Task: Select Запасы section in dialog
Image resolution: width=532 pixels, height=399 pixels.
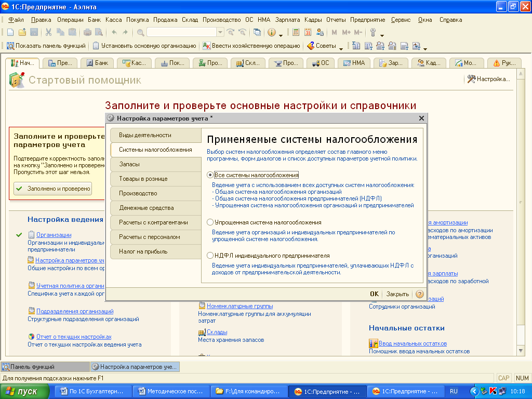Action: 156,164
